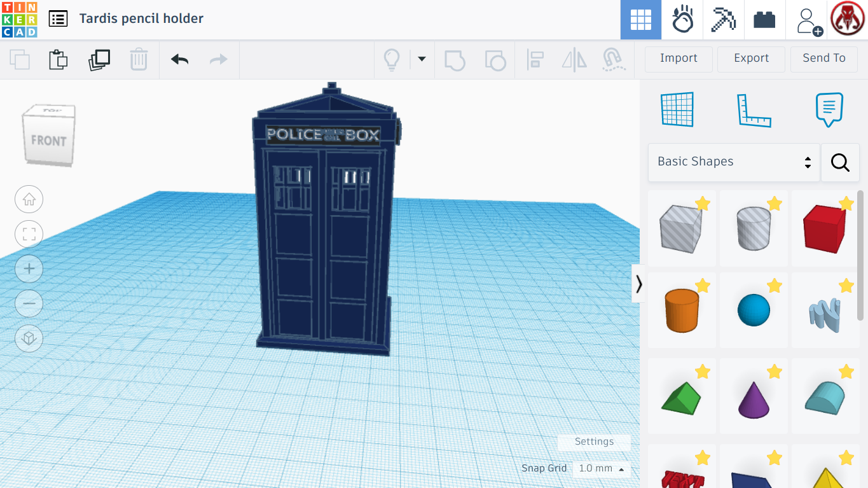
Task: Click the Import button
Action: [x=679, y=59]
